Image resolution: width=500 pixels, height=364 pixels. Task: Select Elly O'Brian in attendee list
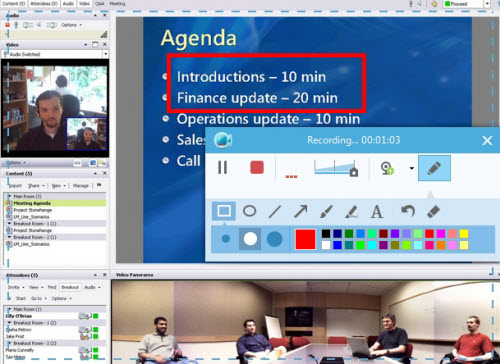[19, 316]
